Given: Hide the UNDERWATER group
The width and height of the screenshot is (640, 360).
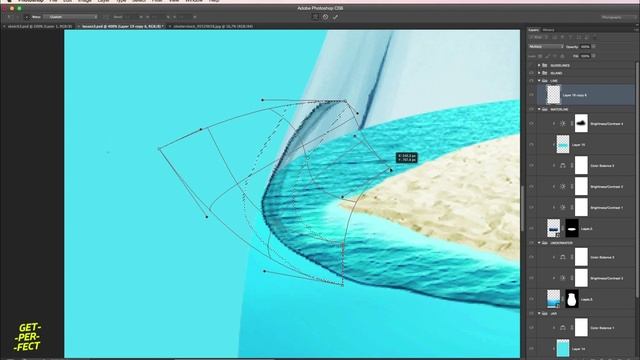Looking at the screenshot, I should pyautogui.click(x=531, y=243).
